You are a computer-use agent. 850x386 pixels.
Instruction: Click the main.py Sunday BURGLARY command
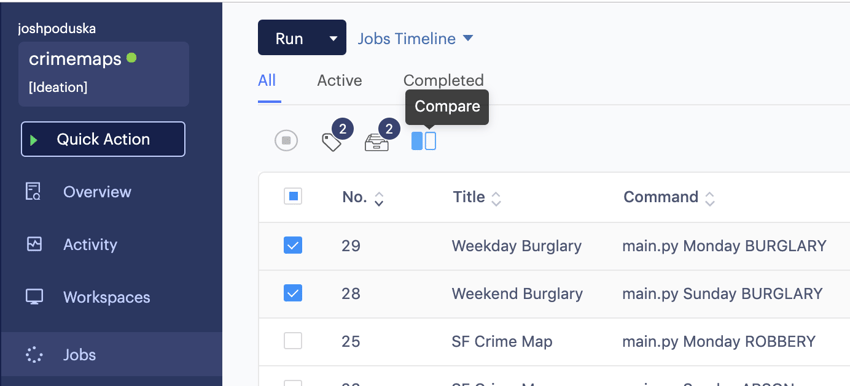tap(722, 294)
